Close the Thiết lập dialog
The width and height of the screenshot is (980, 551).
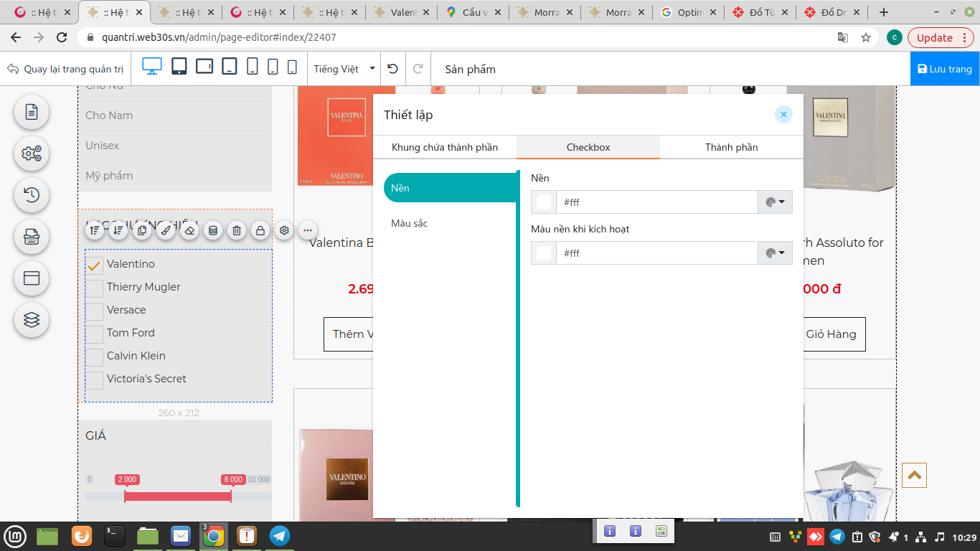point(783,115)
